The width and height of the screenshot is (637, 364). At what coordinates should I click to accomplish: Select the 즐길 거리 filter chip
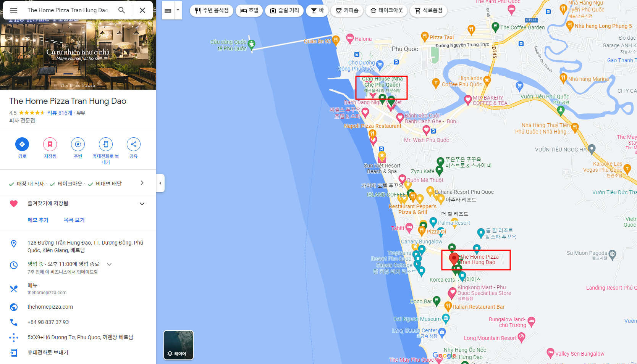coord(285,10)
